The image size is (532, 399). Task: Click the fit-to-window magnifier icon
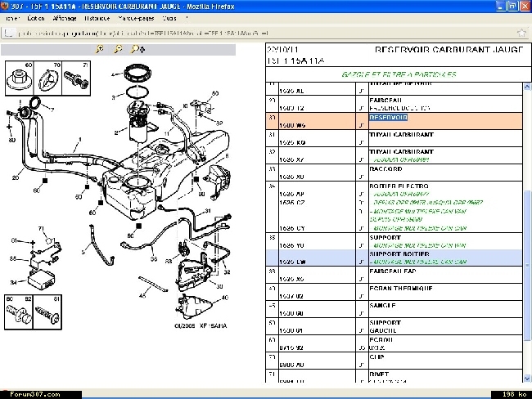tap(138, 49)
